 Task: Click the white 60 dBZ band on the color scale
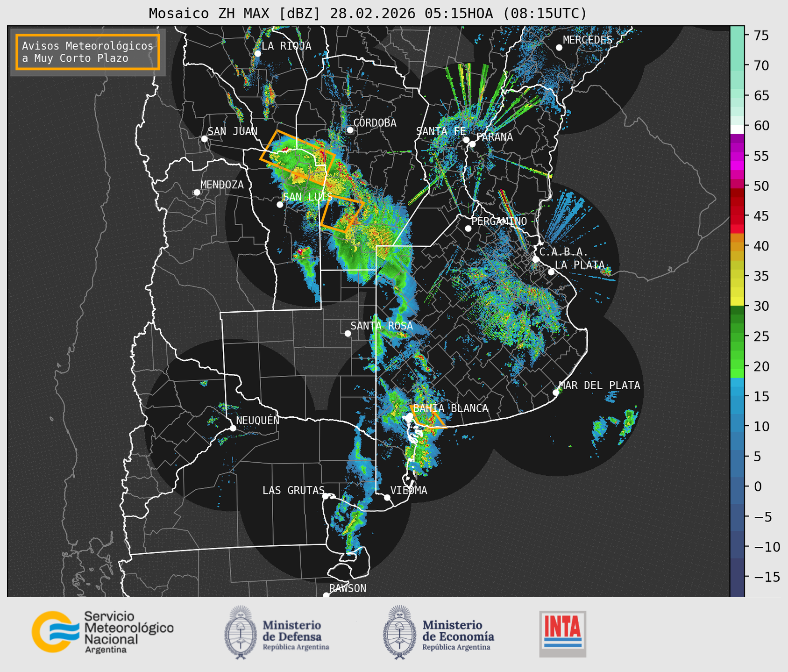pos(737,129)
